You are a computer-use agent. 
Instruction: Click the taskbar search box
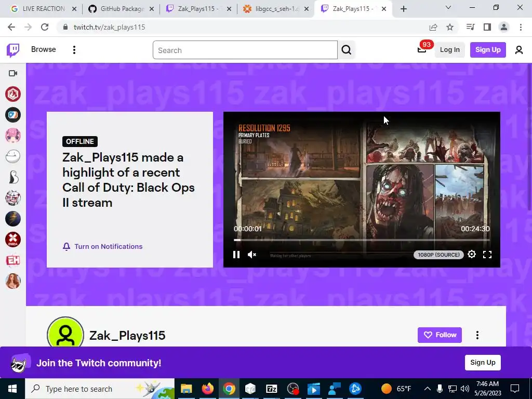100,389
